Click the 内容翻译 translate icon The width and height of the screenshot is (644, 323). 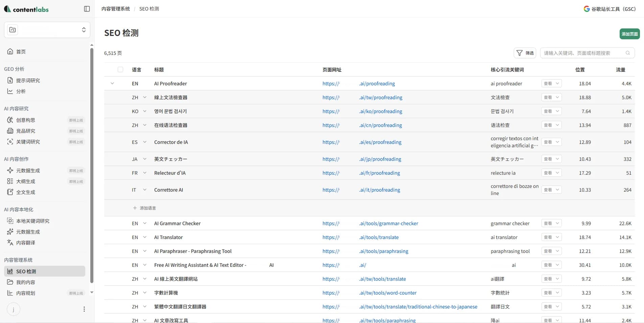[10, 242]
